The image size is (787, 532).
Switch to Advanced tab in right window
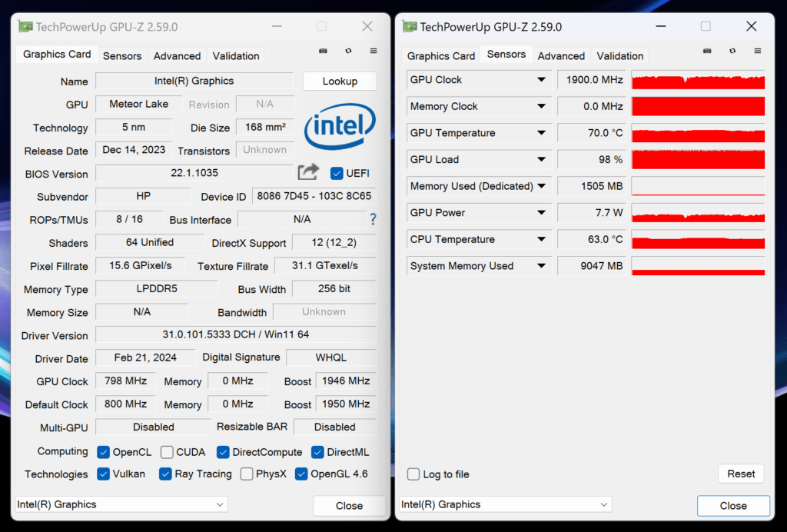[x=561, y=55]
